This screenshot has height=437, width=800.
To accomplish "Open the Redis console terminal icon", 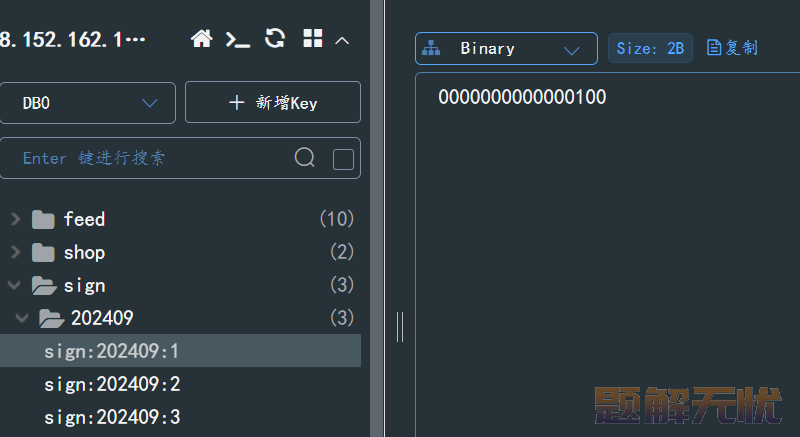I will (x=238, y=39).
